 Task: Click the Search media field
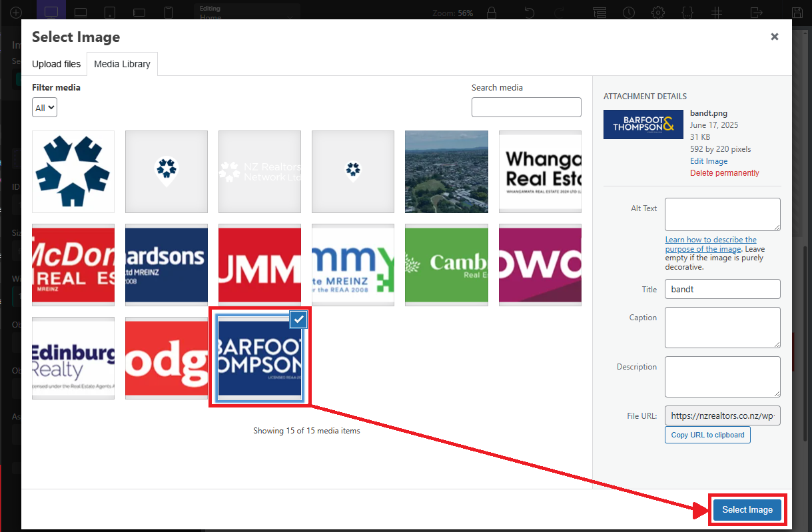526,107
